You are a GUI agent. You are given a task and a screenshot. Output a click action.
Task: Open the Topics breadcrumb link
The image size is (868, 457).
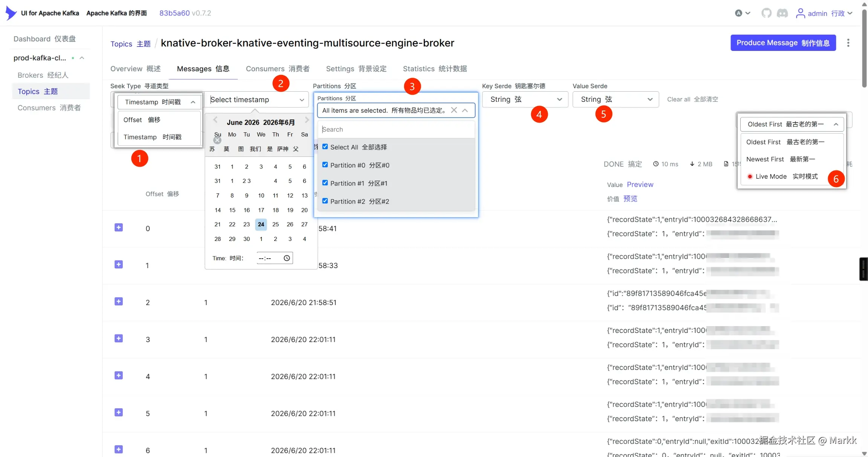click(130, 44)
